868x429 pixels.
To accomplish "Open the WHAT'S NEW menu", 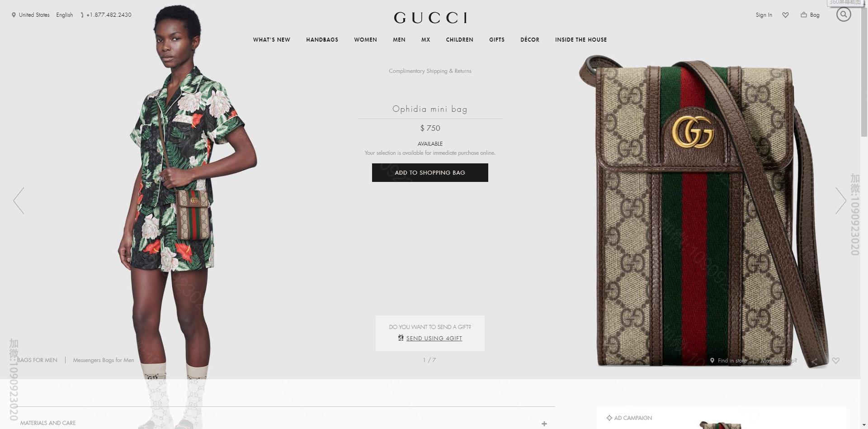I will click(272, 40).
